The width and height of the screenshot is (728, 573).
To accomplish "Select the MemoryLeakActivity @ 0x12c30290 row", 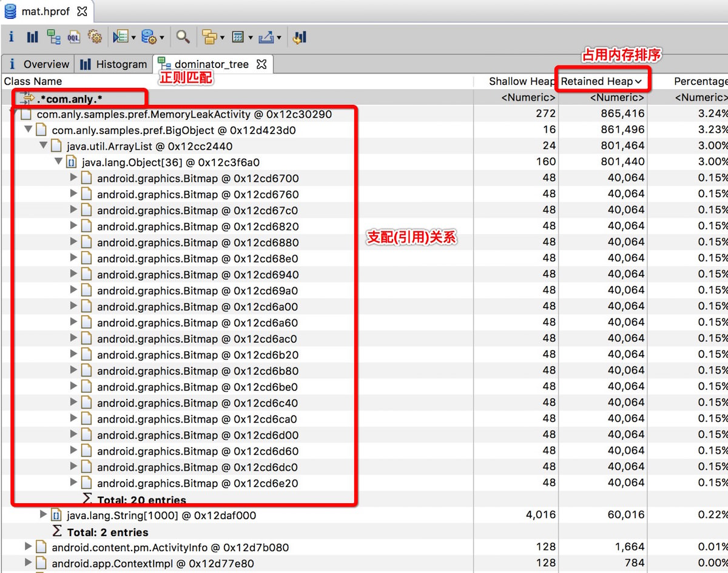I will (364, 113).
